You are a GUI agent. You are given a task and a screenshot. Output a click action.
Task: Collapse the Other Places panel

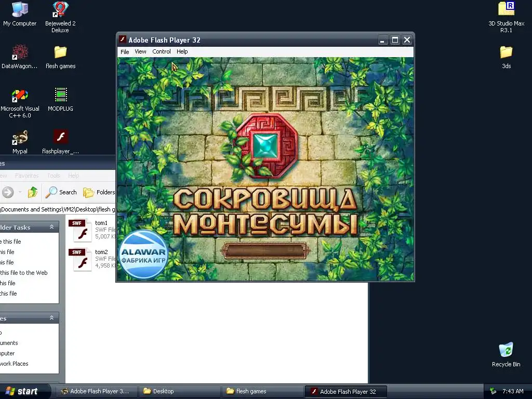(x=51, y=318)
